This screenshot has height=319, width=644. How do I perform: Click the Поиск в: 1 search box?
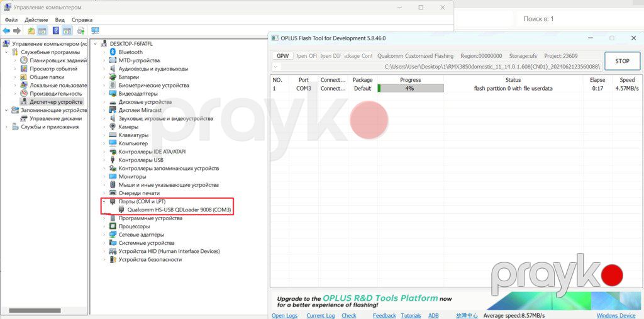[x=579, y=19]
